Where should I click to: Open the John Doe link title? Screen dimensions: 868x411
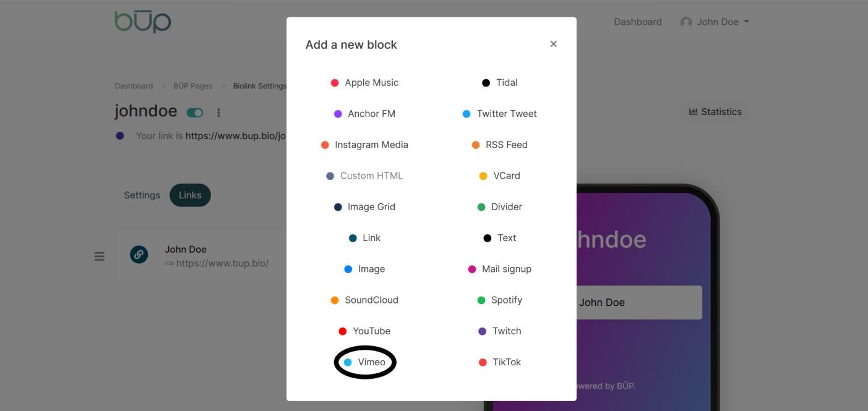click(x=186, y=250)
